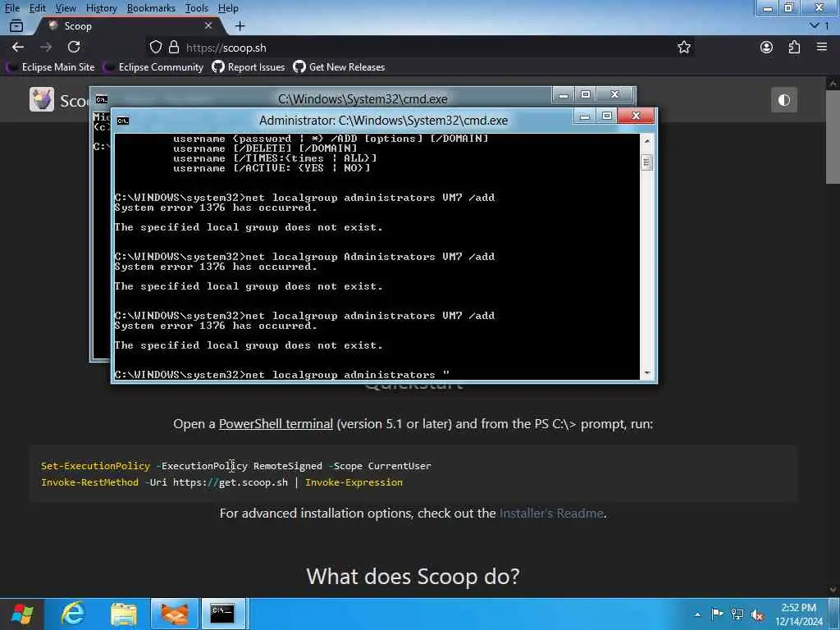Go back using the browser back arrow
The height and width of the screenshot is (630, 840).
[x=18, y=47]
